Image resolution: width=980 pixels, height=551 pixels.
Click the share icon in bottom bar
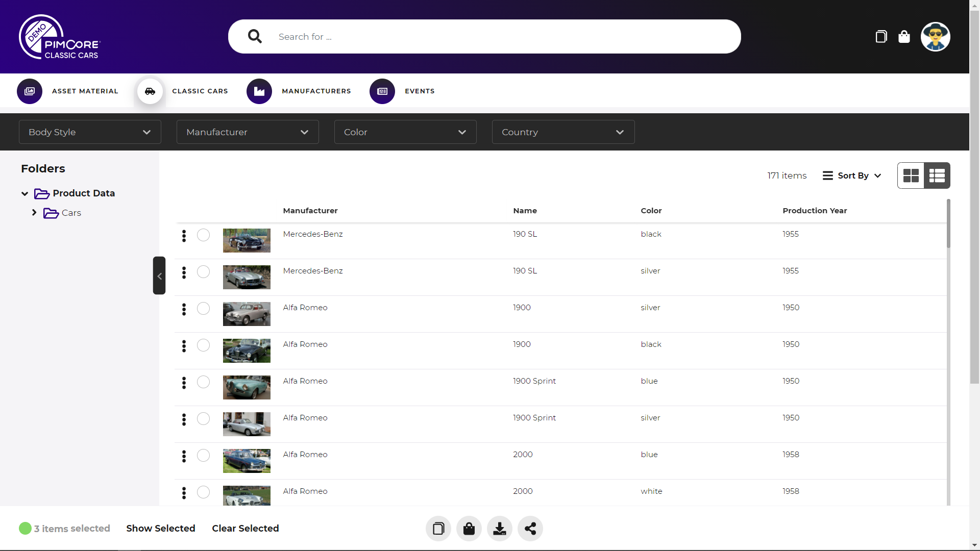[x=530, y=529]
